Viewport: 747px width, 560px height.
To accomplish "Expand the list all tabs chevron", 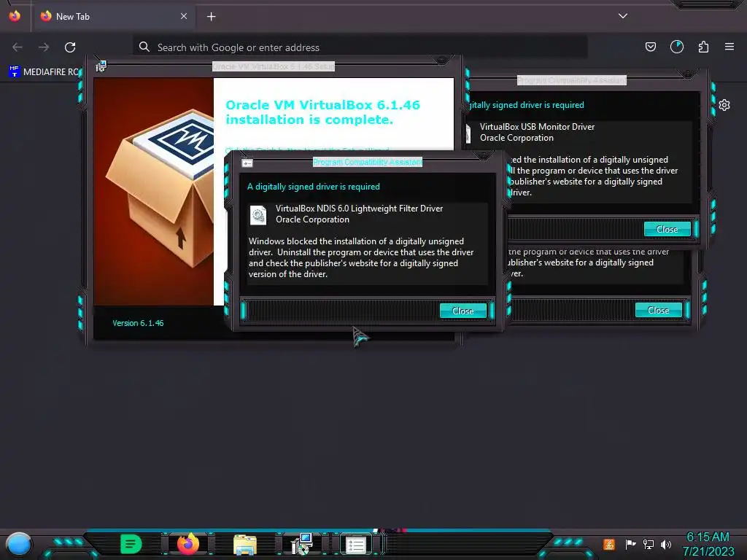I will [623, 16].
